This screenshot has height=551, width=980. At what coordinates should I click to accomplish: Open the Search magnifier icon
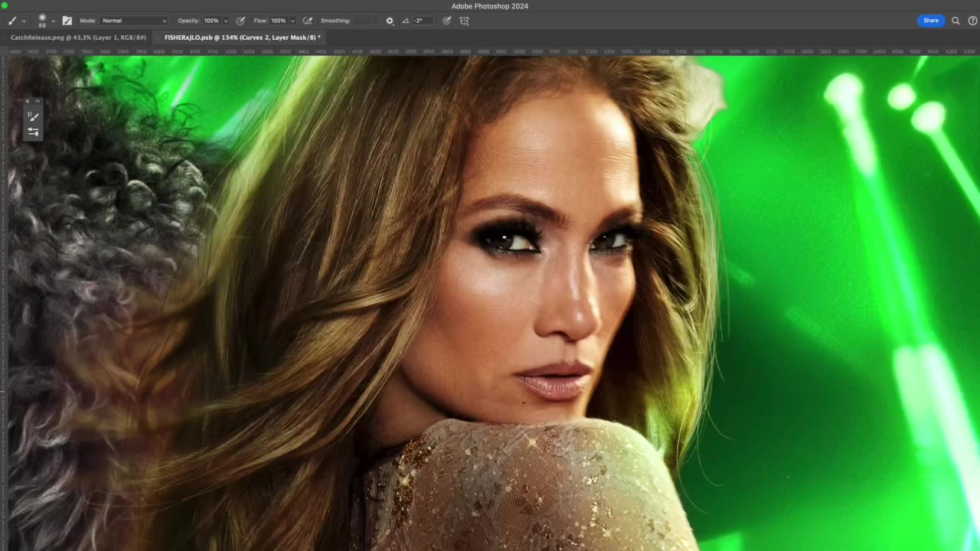click(955, 21)
